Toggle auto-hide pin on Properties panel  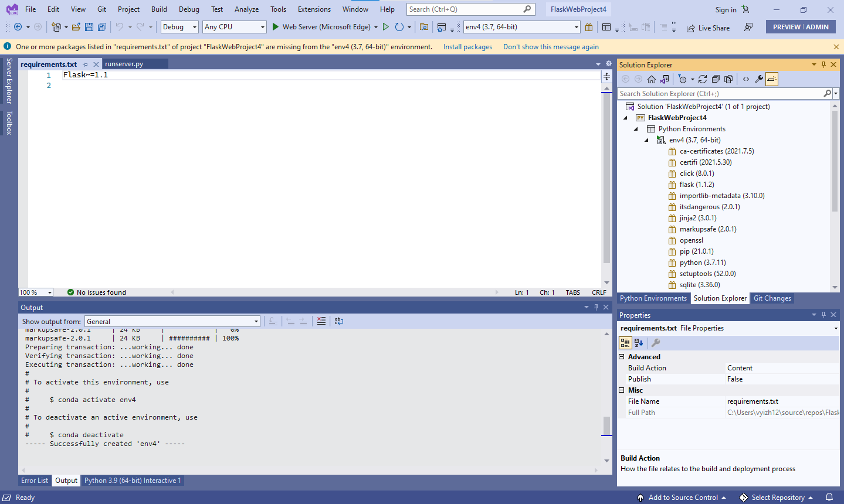(x=823, y=315)
